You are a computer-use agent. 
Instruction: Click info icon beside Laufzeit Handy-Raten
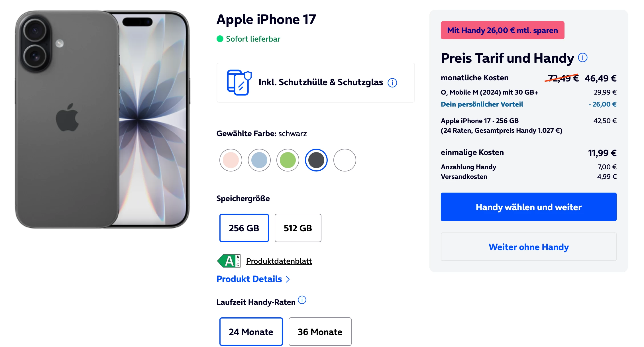coord(302,300)
